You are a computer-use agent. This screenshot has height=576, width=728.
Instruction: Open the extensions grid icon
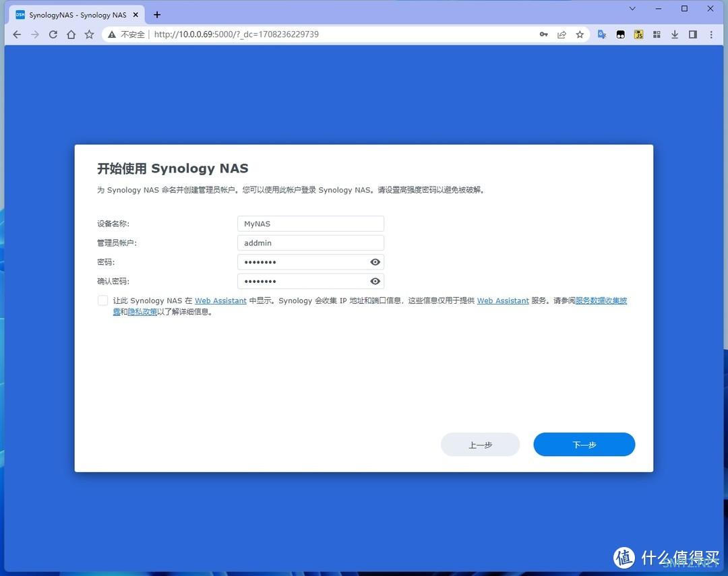coord(657,34)
